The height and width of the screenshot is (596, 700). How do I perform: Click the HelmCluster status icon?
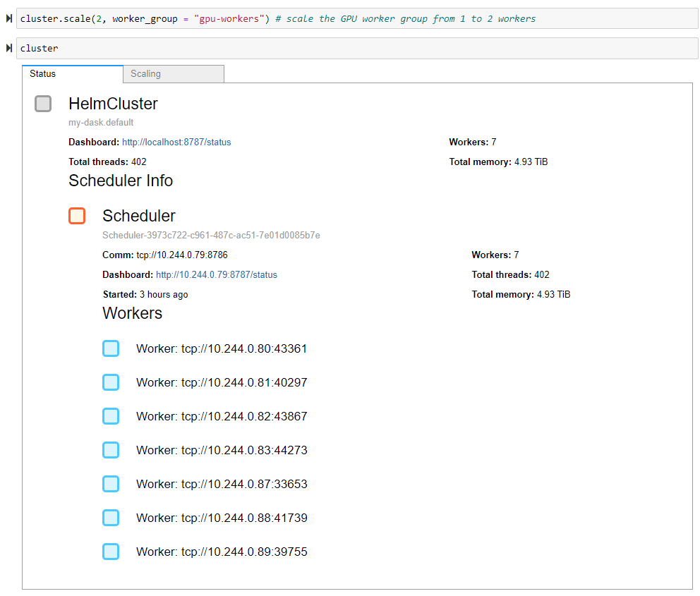point(42,103)
